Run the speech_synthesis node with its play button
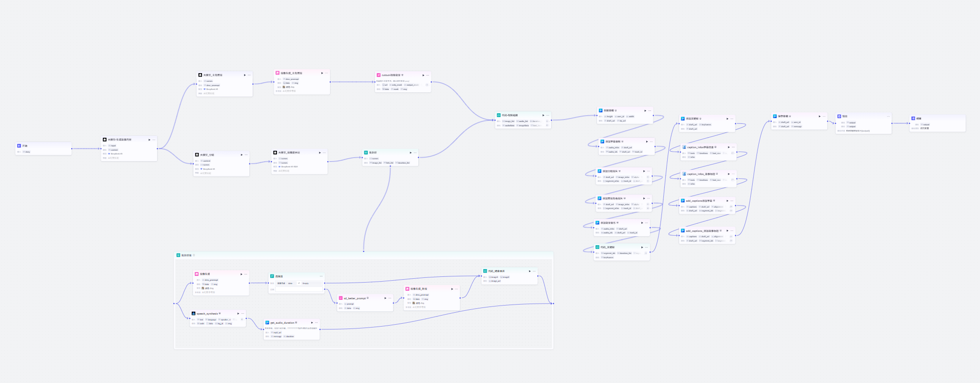 click(x=238, y=314)
